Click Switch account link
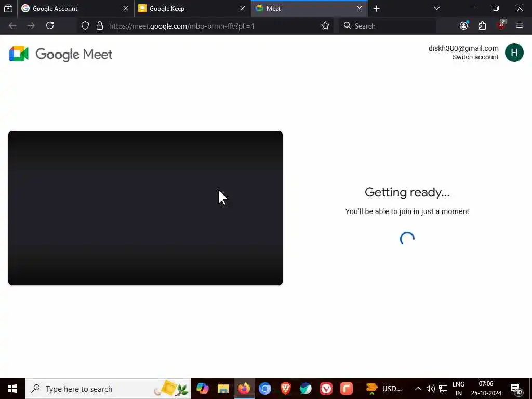The width and height of the screenshot is (532, 399). (x=475, y=57)
